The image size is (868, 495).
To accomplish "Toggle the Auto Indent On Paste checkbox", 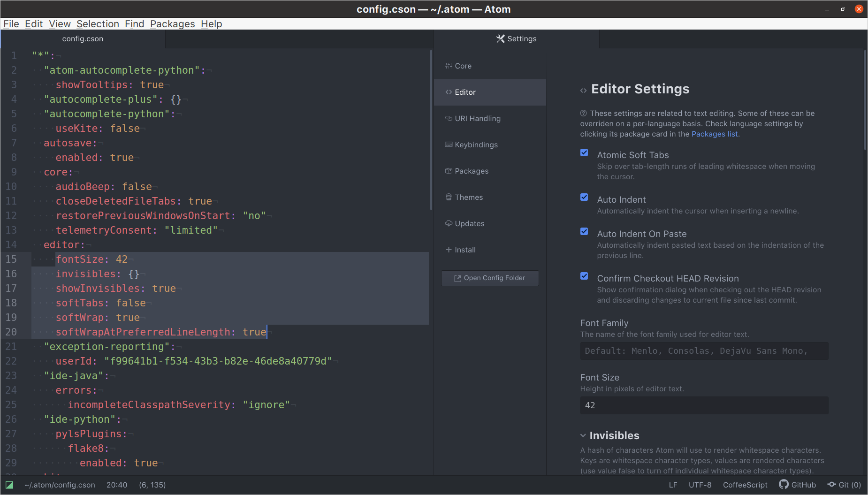I will click(584, 231).
